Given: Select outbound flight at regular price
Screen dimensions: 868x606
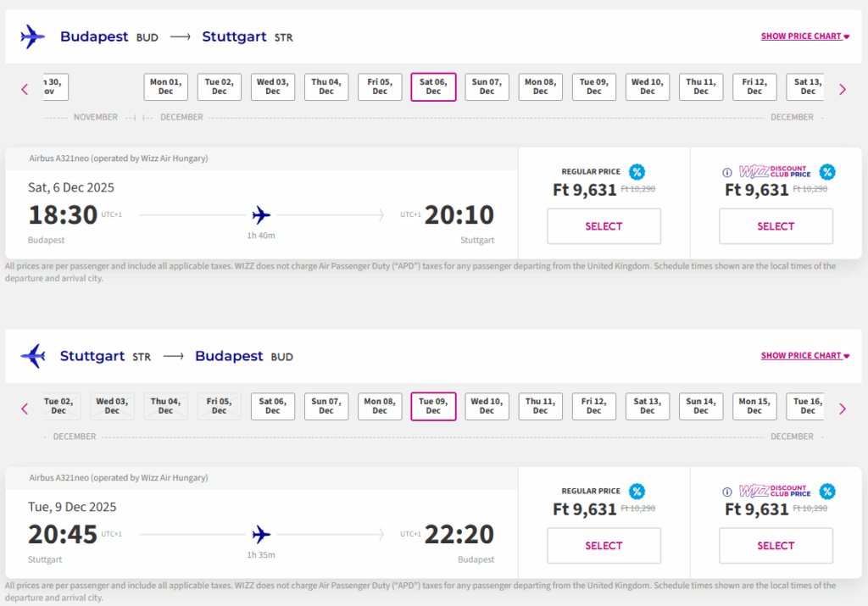Looking at the screenshot, I should pos(604,226).
